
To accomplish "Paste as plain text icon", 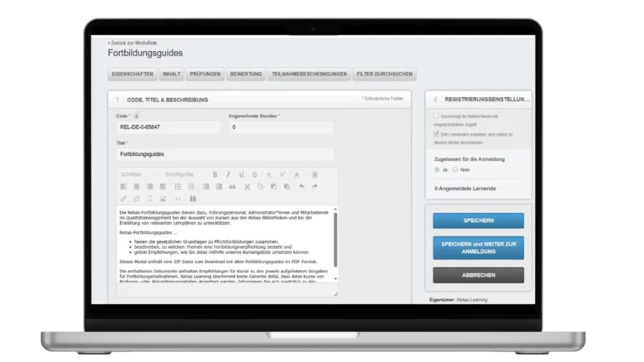I will click(x=287, y=187).
